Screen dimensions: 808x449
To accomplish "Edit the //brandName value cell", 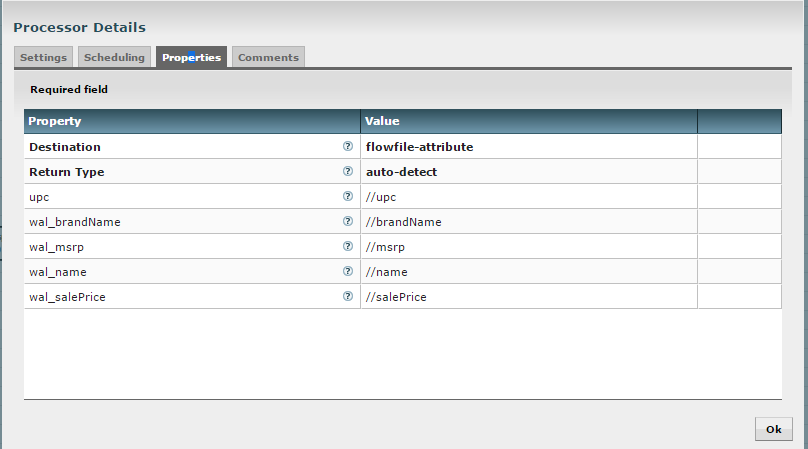I will pyautogui.click(x=528, y=222).
